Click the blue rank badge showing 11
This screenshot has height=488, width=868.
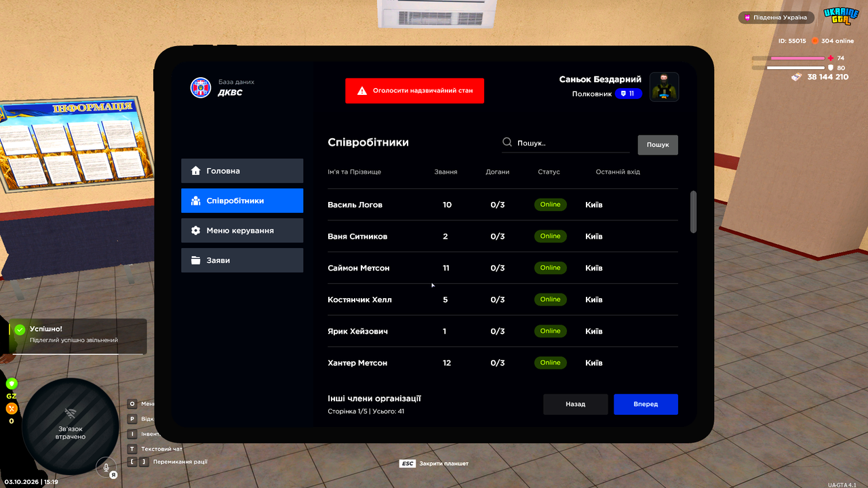click(x=629, y=94)
